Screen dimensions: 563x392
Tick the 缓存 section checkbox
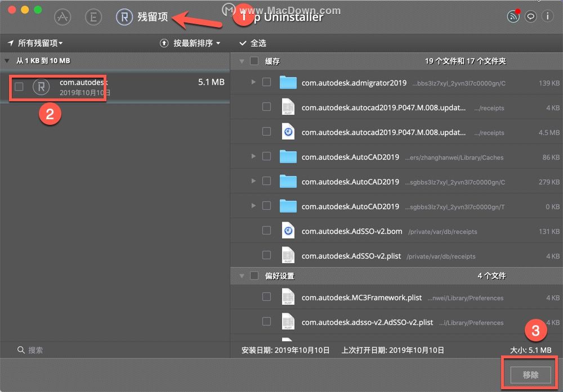(254, 61)
